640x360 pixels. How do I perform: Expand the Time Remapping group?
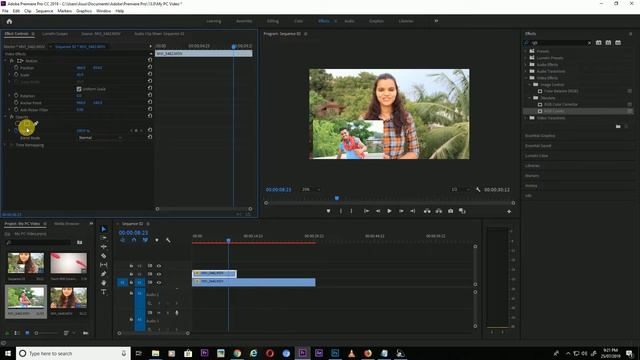coord(5,145)
